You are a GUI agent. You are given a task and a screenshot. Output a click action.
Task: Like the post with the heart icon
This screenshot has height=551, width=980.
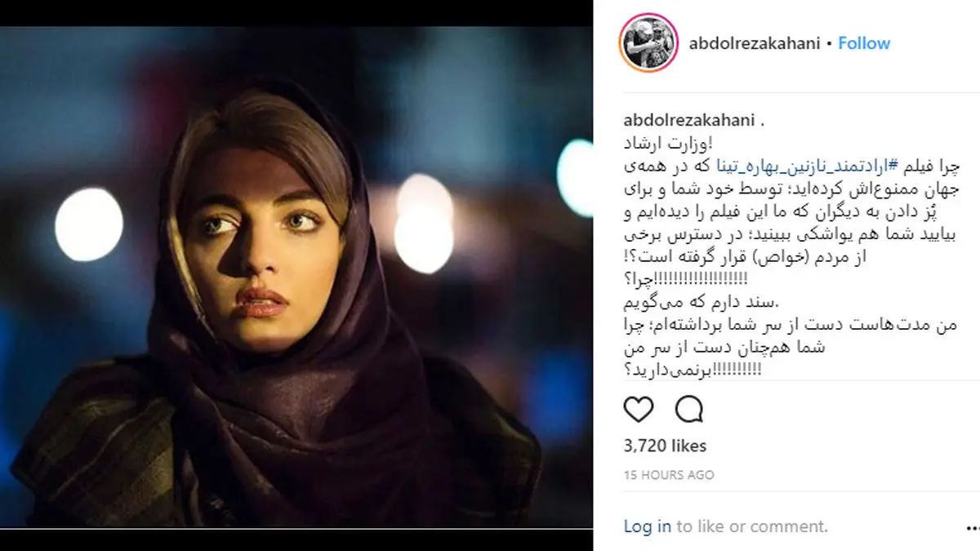639,408
